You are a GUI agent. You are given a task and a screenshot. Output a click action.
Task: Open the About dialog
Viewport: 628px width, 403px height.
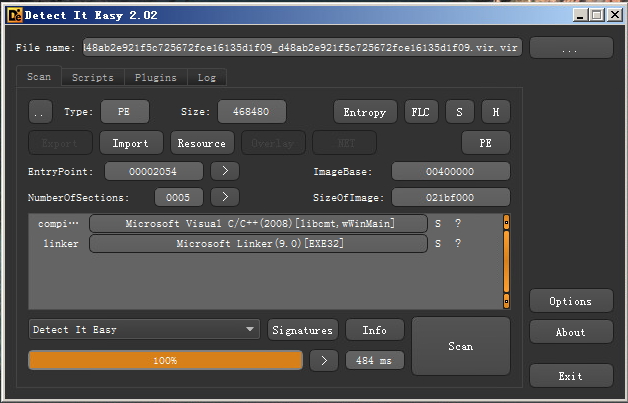coord(571,332)
